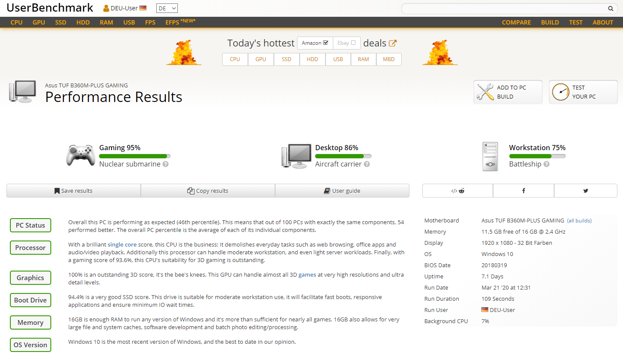Select RAM deals tab

[x=363, y=59]
